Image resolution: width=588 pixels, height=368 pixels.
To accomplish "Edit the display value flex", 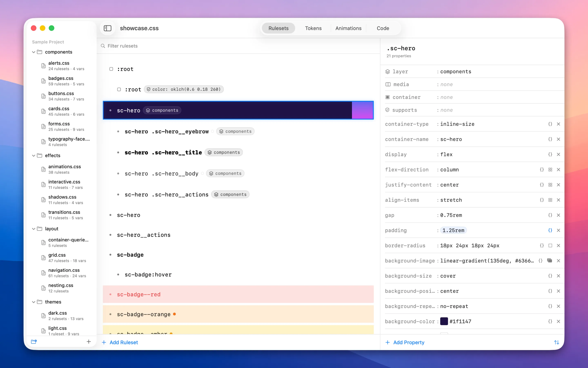I will pos(446,155).
